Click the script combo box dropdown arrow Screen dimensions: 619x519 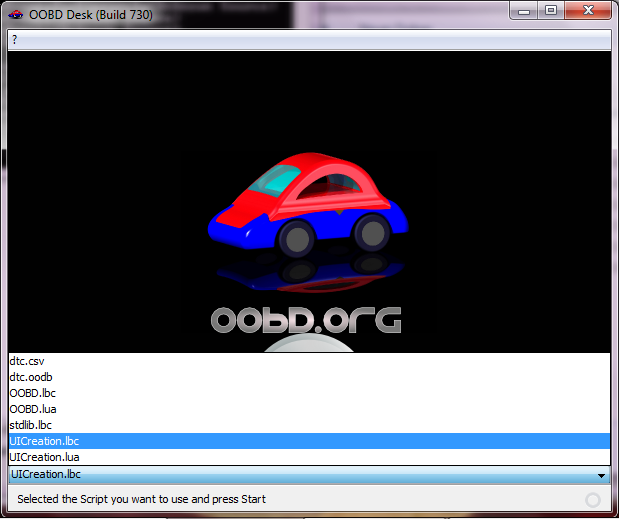tap(601, 475)
